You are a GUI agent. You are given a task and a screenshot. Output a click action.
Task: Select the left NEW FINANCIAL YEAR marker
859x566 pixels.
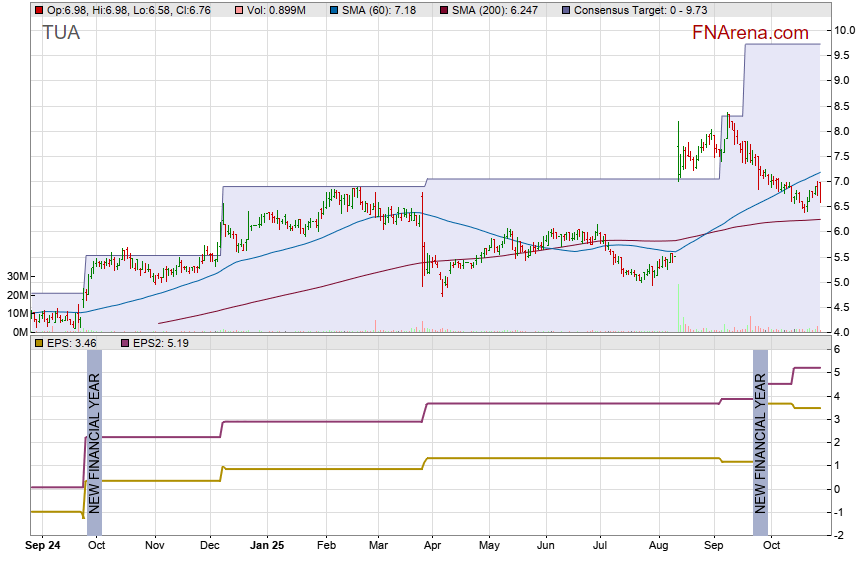95,442
